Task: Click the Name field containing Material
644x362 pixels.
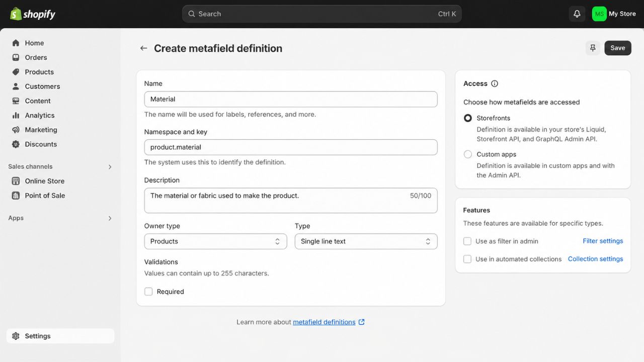Action: click(x=291, y=99)
